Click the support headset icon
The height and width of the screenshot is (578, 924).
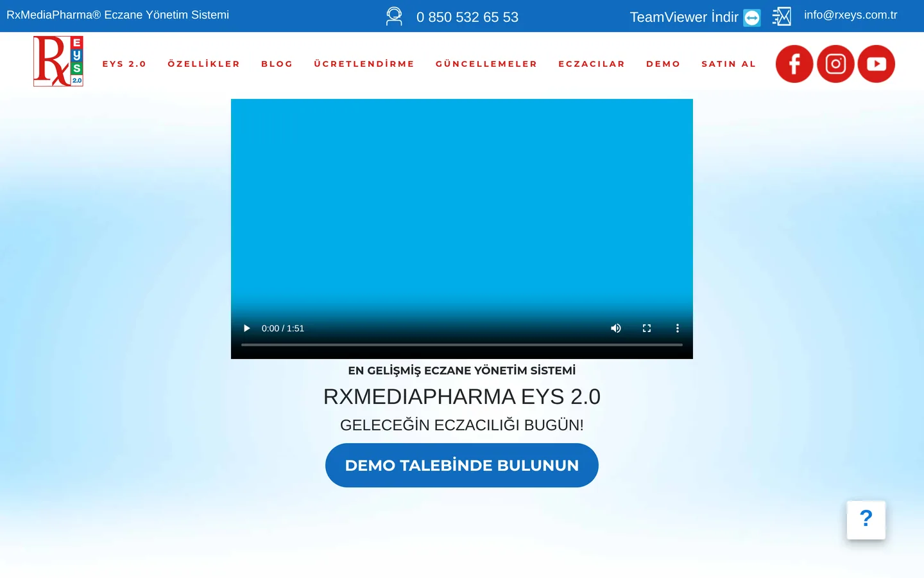(x=394, y=17)
